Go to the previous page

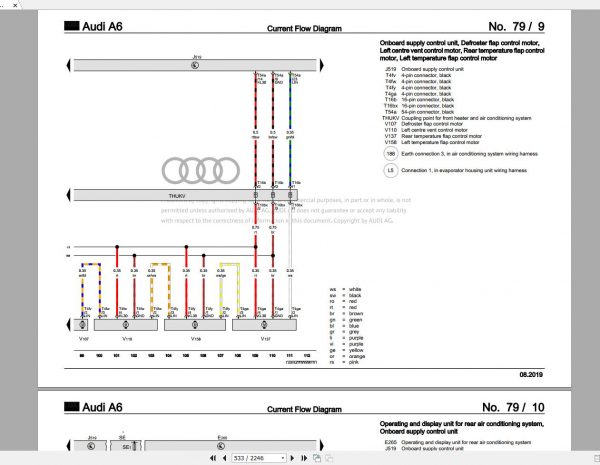coord(225,458)
